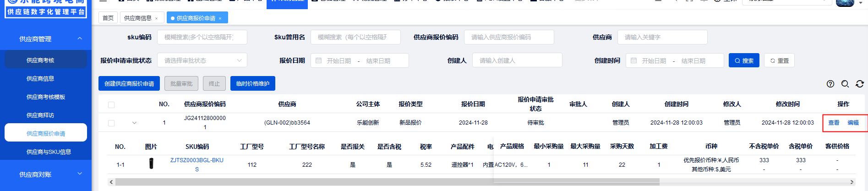Viewport: 868px width, 191px height.
Task: Open SKU link ZJTSZ0003BGL-BKUS
Action: click(197, 165)
